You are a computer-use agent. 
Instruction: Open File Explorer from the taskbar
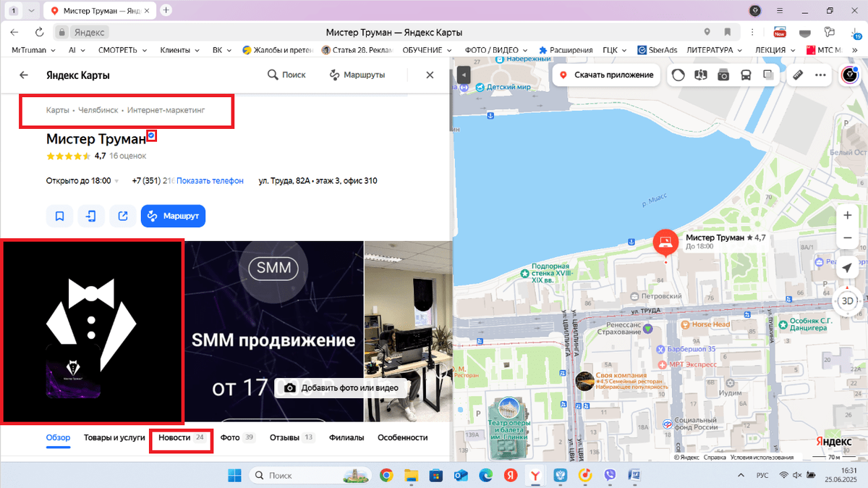click(412, 475)
